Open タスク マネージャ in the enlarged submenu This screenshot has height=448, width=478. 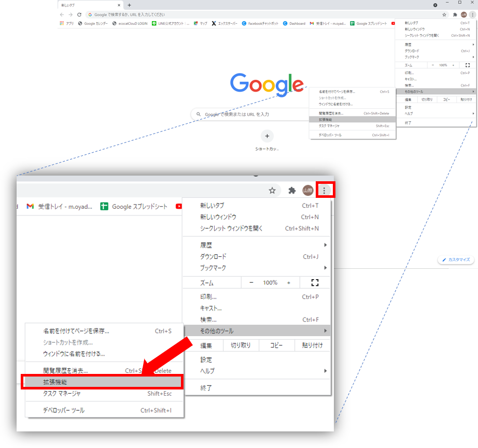[105, 394]
